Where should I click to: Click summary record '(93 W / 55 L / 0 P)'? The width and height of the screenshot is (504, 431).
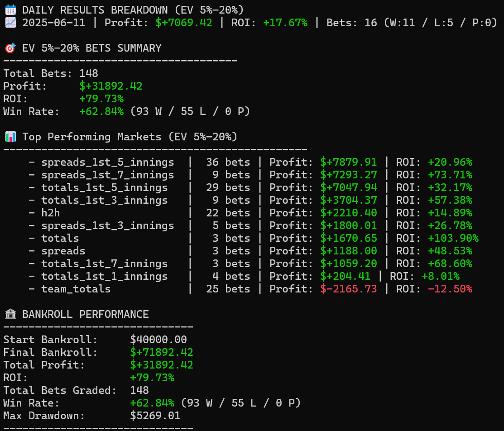click(x=190, y=111)
